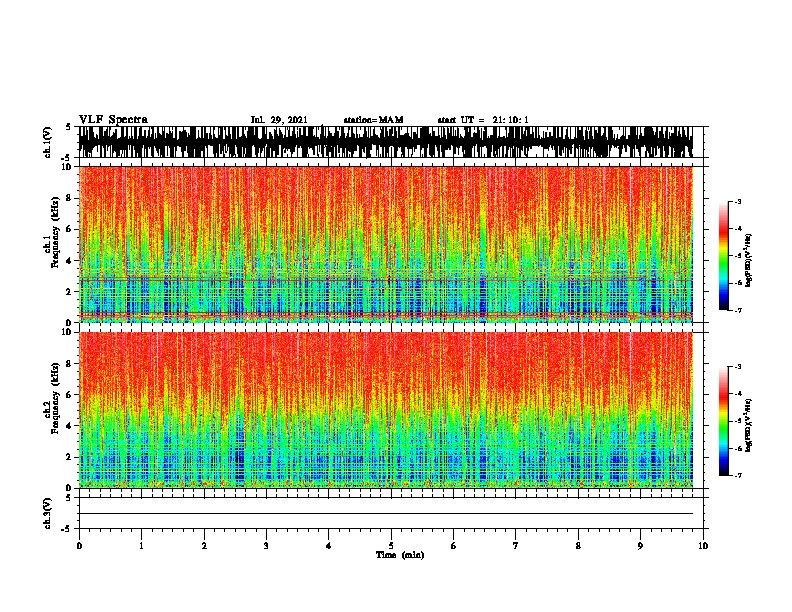Viewport: 792px width, 612px height.
Task: Click the "-7" tick on ch.2 colorbar
Action: point(738,476)
